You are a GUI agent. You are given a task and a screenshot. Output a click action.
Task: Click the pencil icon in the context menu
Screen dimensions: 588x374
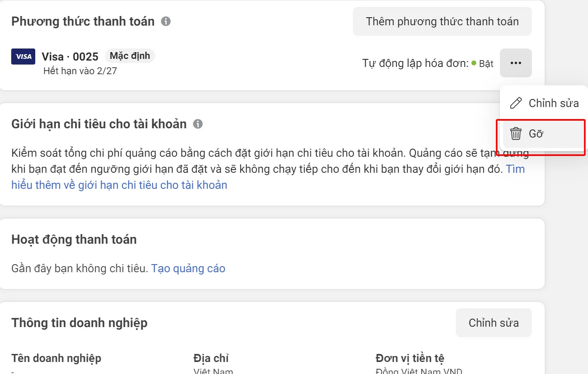[x=516, y=103]
